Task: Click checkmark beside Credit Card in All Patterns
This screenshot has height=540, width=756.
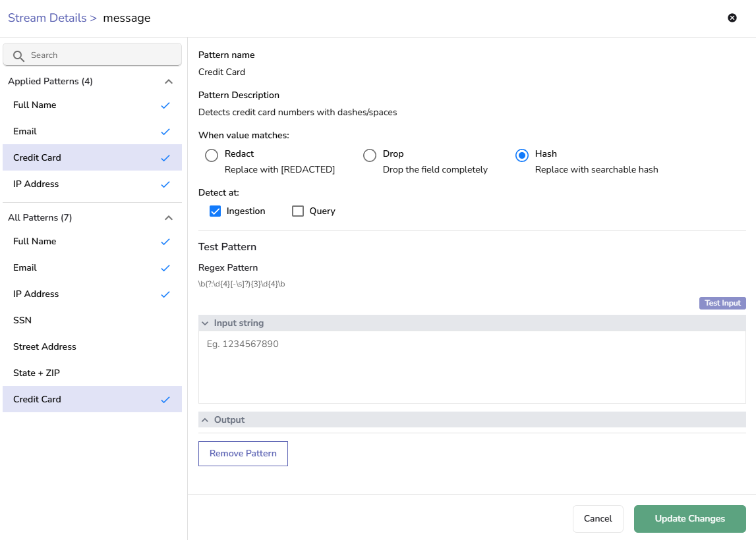Action: 165,400
